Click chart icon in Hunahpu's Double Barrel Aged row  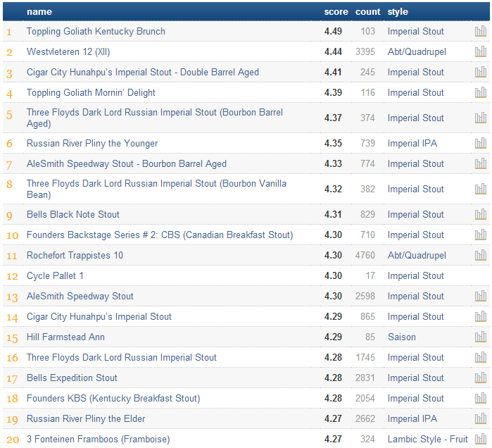point(481,73)
